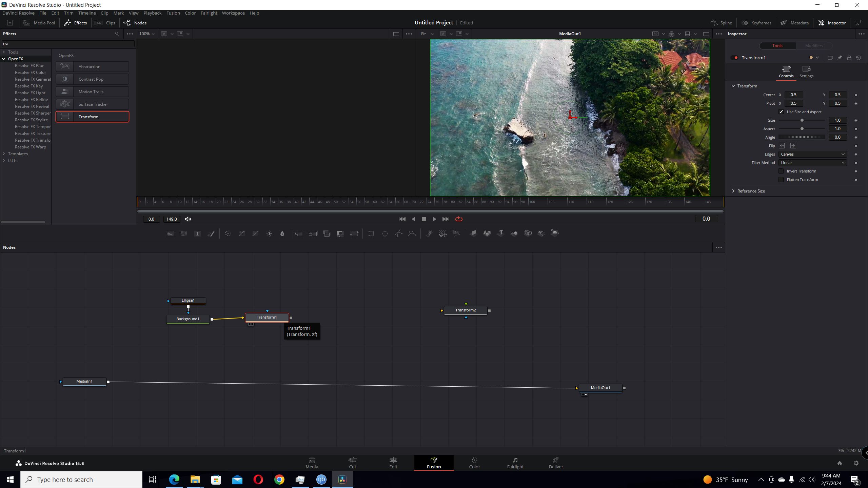The image size is (868, 488).
Task: Add a Blur node from the toolbar
Action: pyautogui.click(x=282, y=233)
